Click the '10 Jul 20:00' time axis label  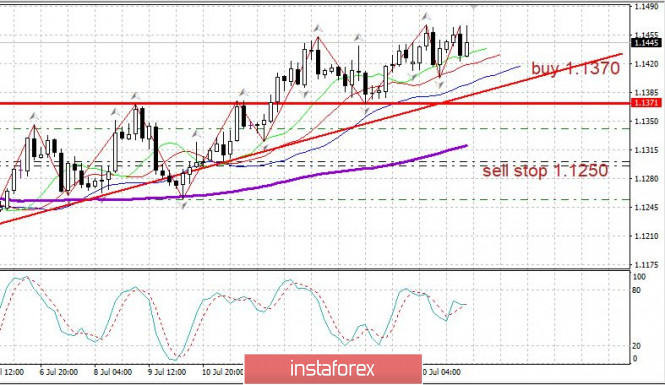tap(223, 372)
